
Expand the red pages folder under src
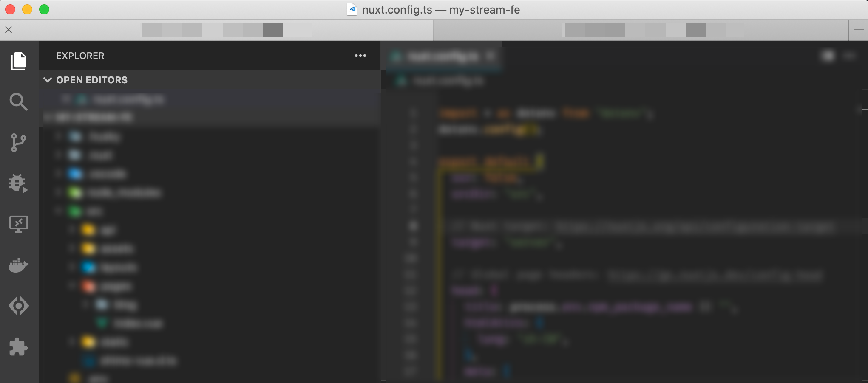tap(71, 286)
